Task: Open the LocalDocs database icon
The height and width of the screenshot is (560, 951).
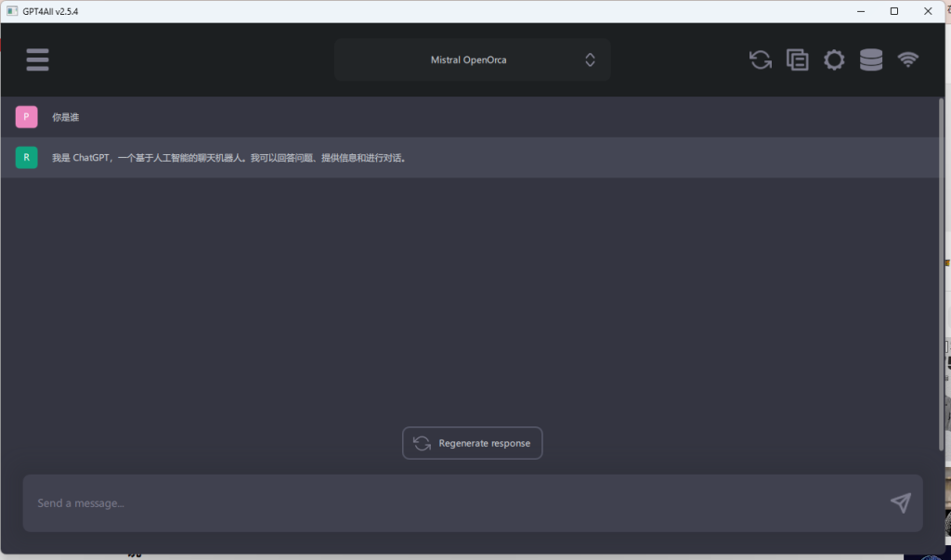Action: point(871,59)
